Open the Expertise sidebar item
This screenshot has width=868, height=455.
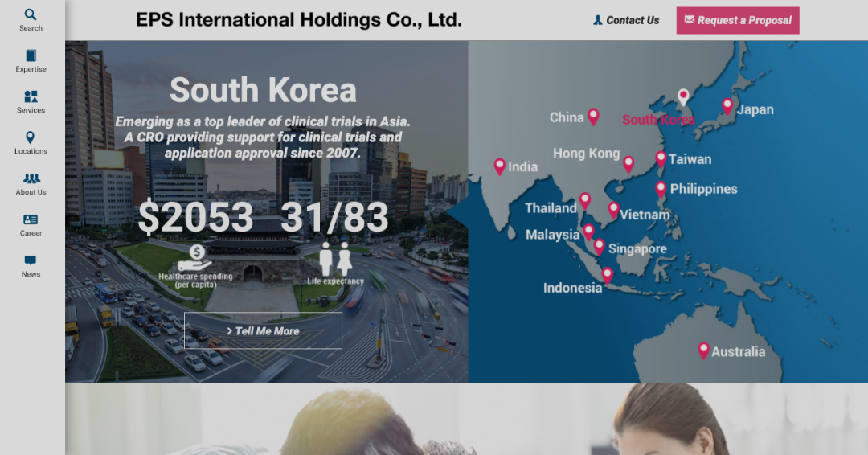31,61
